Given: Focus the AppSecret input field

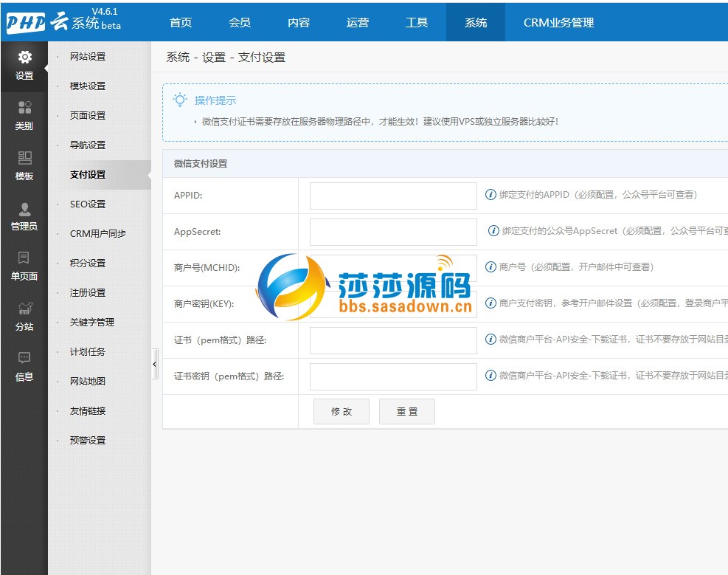Looking at the screenshot, I should (393, 232).
